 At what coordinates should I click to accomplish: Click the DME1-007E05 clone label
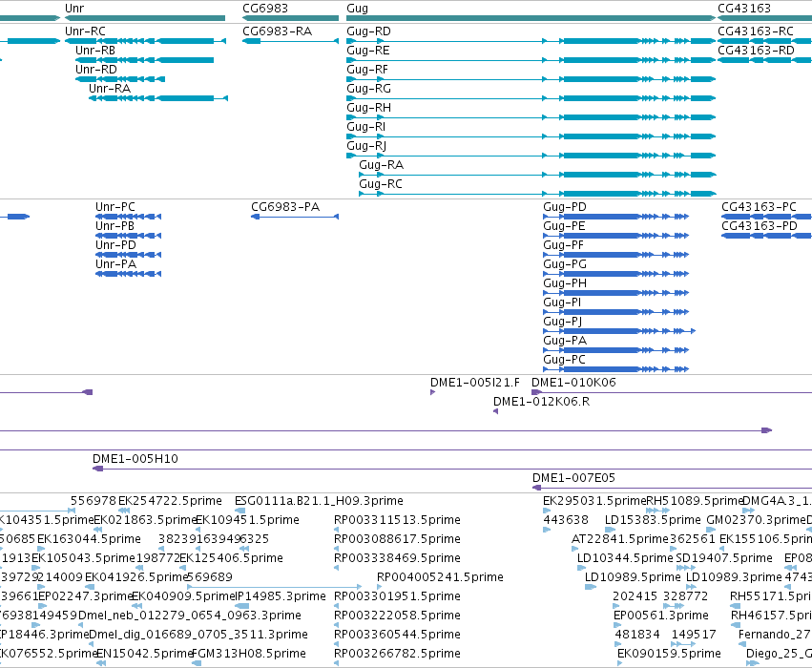[x=573, y=478]
